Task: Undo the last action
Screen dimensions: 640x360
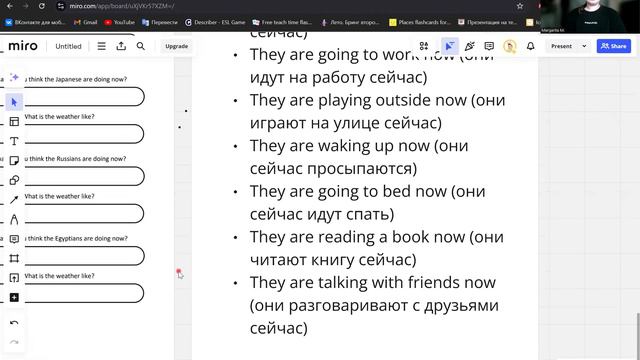Action: [x=14, y=323]
